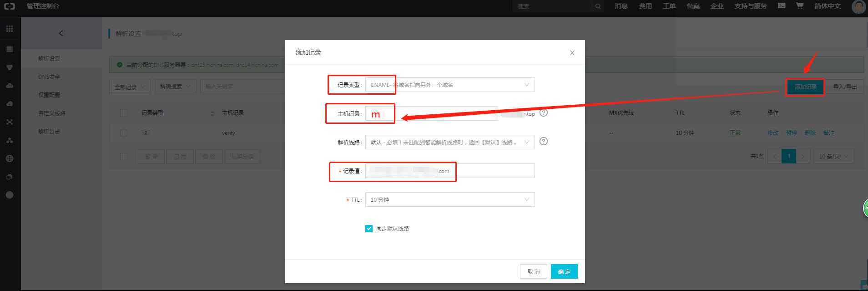Close the 添加记录 dialog with X
Screen dimensions: 868x291
coord(572,53)
